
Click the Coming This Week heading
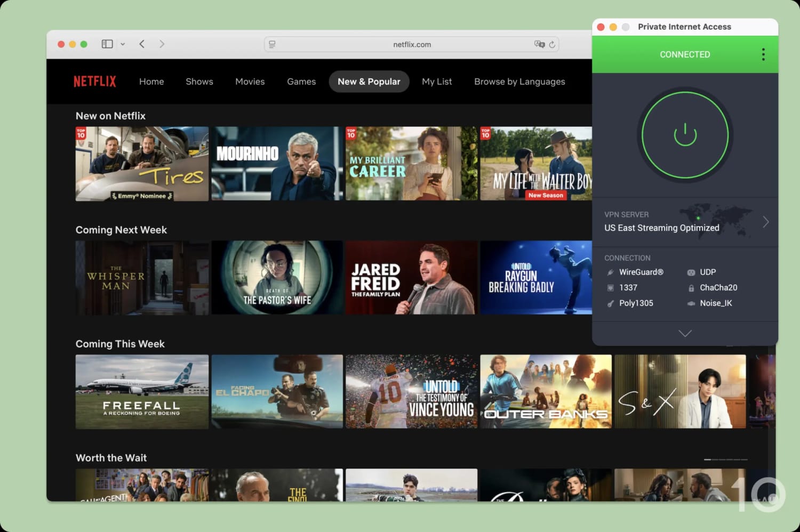pos(120,344)
